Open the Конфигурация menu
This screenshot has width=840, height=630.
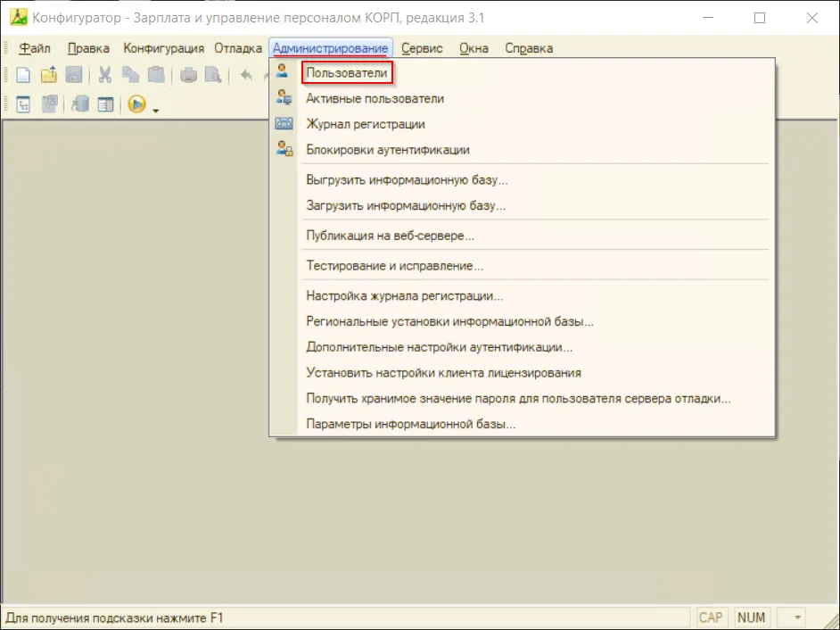[x=163, y=48]
